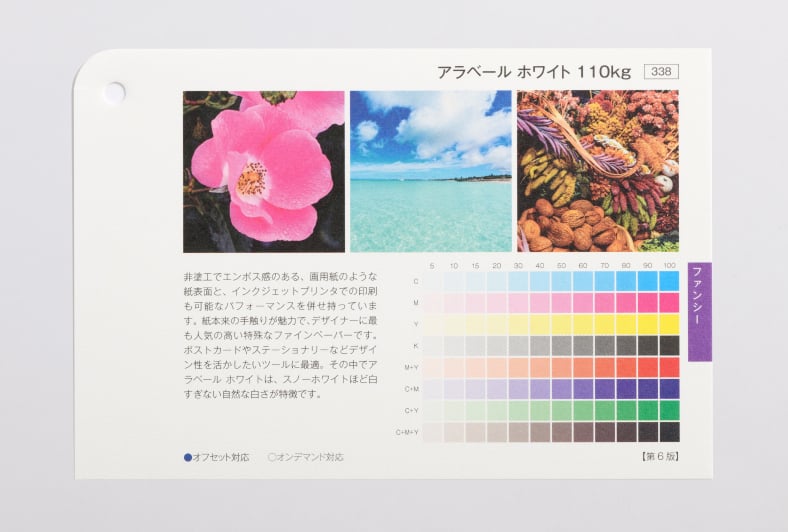The width and height of the screenshot is (788, 532).
Task: Click the punch hole in the card corner
Action: 115,92
